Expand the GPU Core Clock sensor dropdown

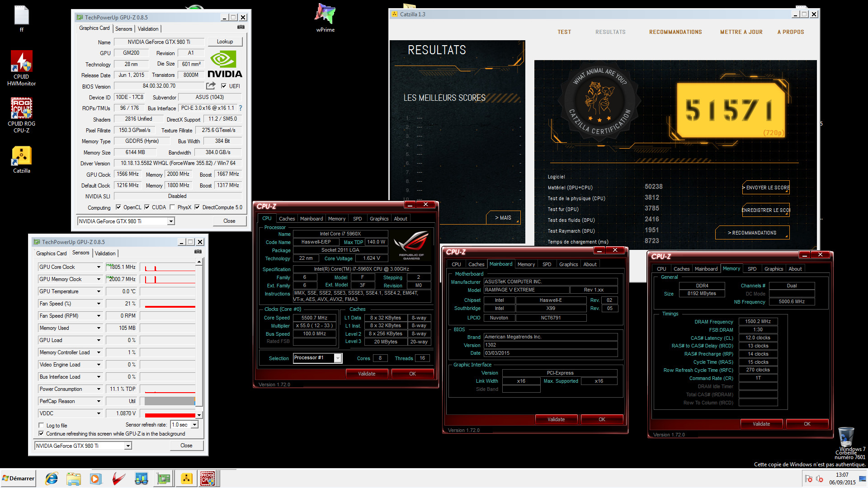pos(99,267)
